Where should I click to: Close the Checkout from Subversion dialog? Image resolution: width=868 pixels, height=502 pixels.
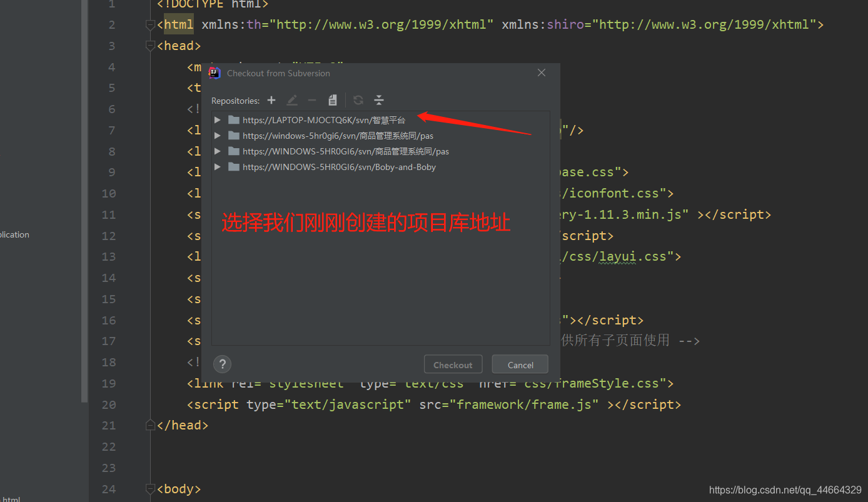click(542, 73)
